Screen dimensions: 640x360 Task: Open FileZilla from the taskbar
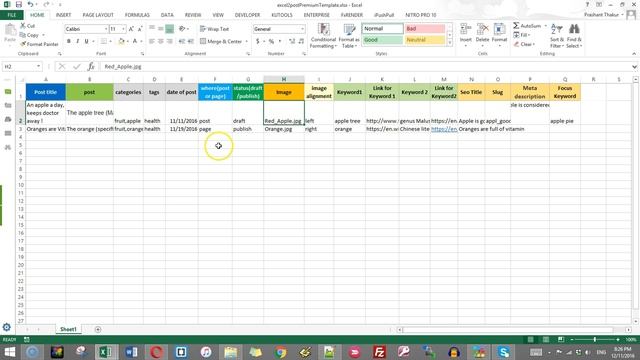tap(379, 352)
